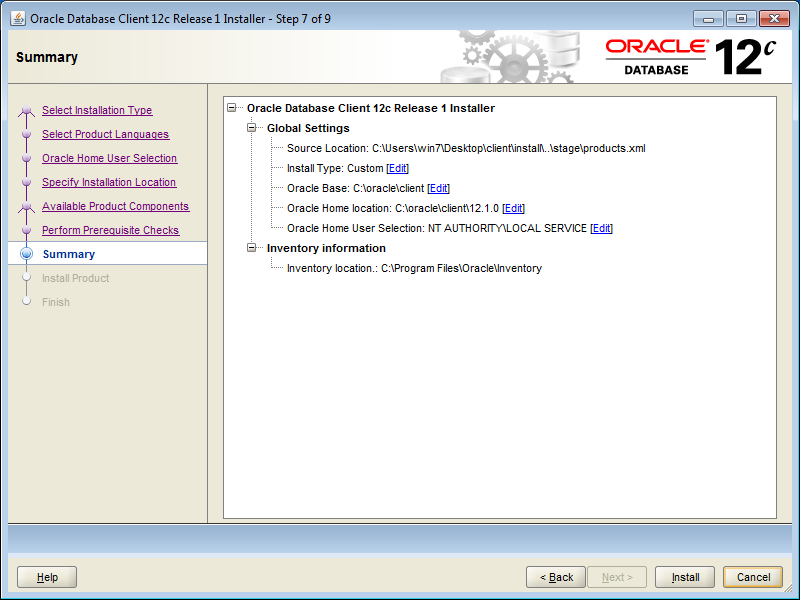Collapse the Oracle Database Client 12c root node
800x600 pixels.
click(x=232, y=108)
